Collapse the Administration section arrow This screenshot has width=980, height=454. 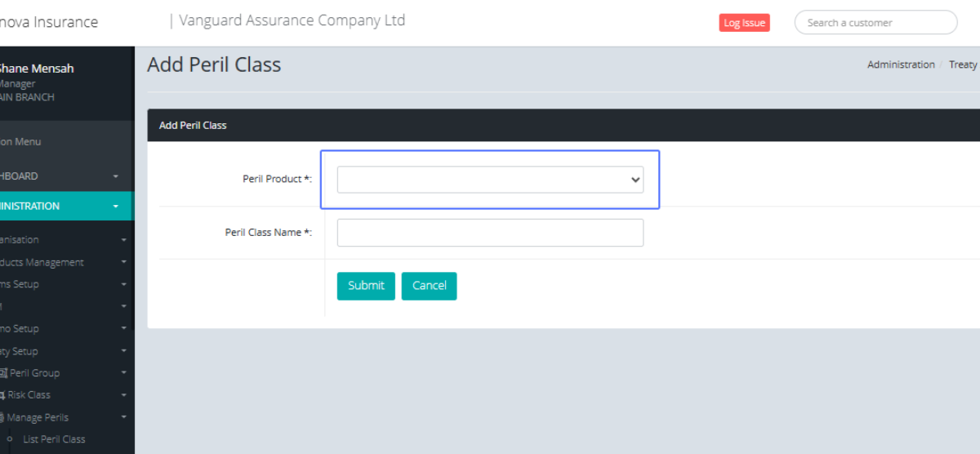tap(116, 207)
